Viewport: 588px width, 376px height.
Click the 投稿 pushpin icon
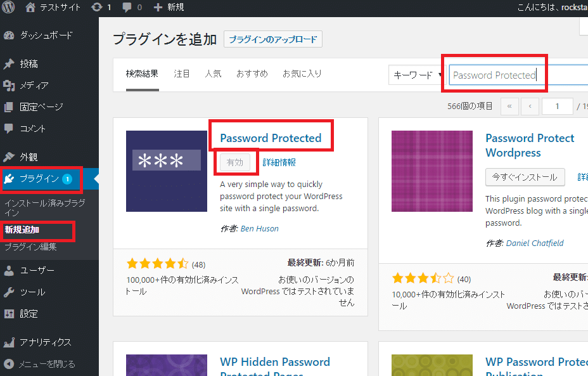pyautogui.click(x=9, y=64)
